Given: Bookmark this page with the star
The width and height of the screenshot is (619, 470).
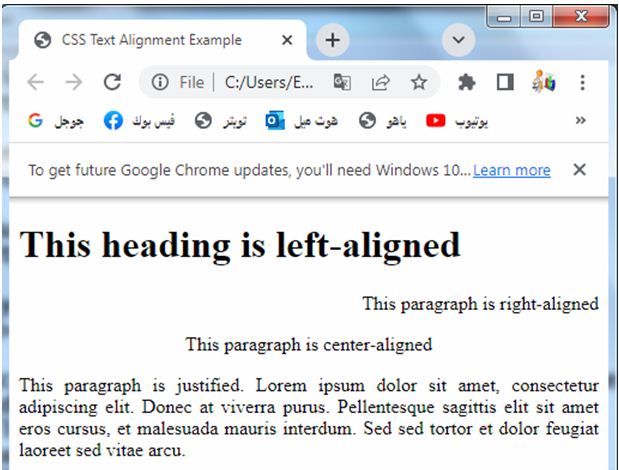Looking at the screenshot, I should point(418,82).
